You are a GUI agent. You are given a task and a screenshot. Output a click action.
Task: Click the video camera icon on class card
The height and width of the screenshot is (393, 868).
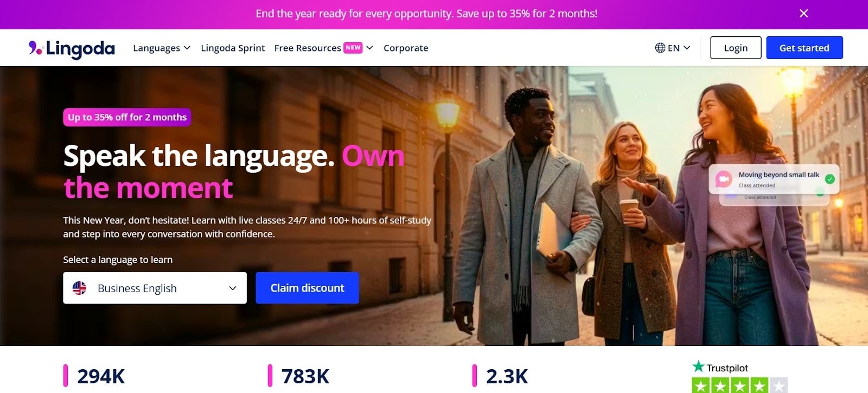724,179
